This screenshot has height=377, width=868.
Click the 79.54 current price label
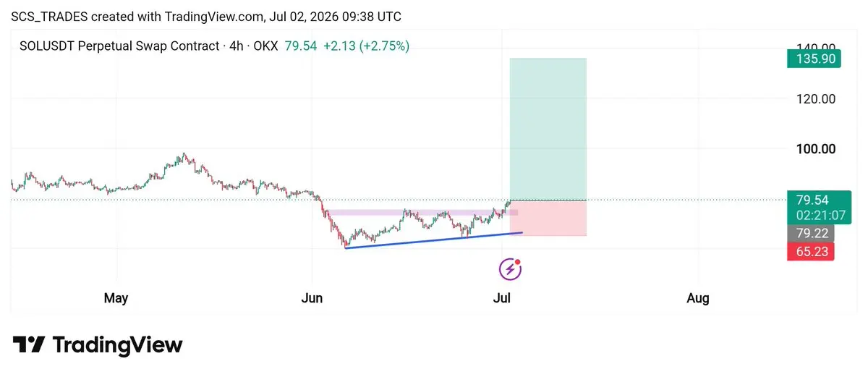[x=812, y=200]
